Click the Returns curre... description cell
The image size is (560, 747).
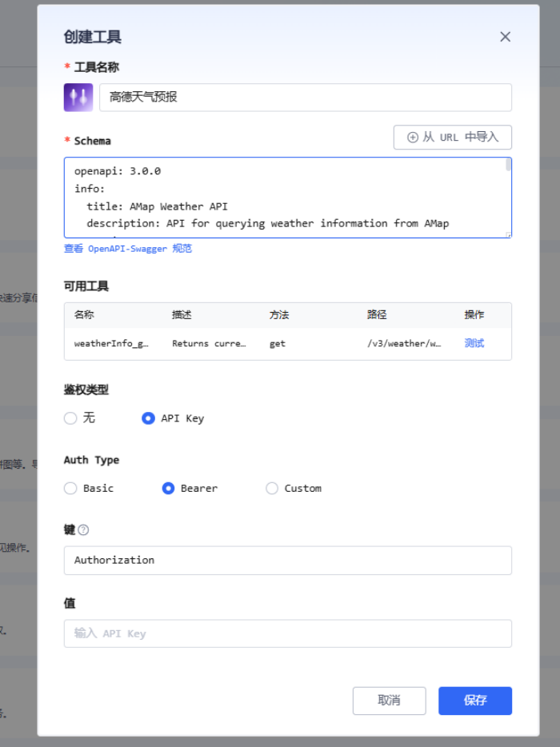point(210,343)
